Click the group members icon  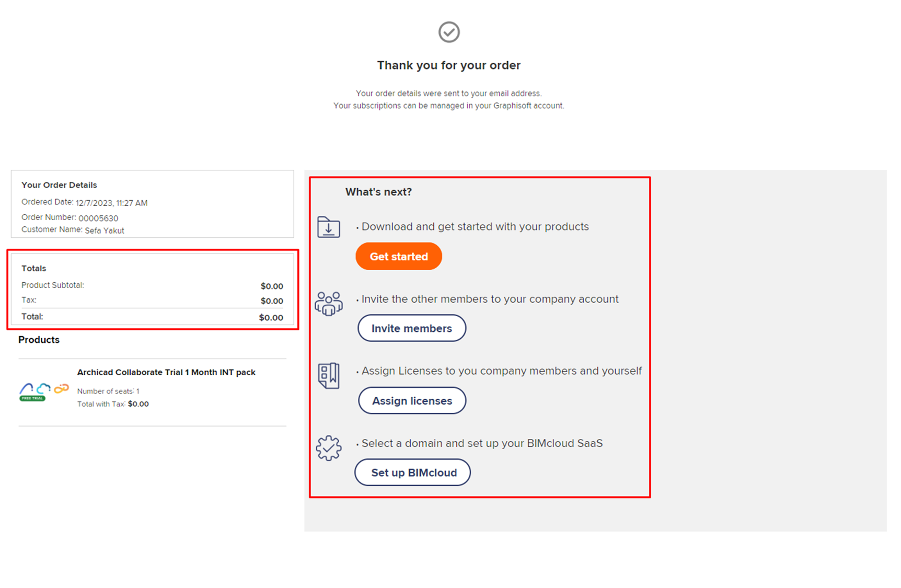[x=329, y=304]
